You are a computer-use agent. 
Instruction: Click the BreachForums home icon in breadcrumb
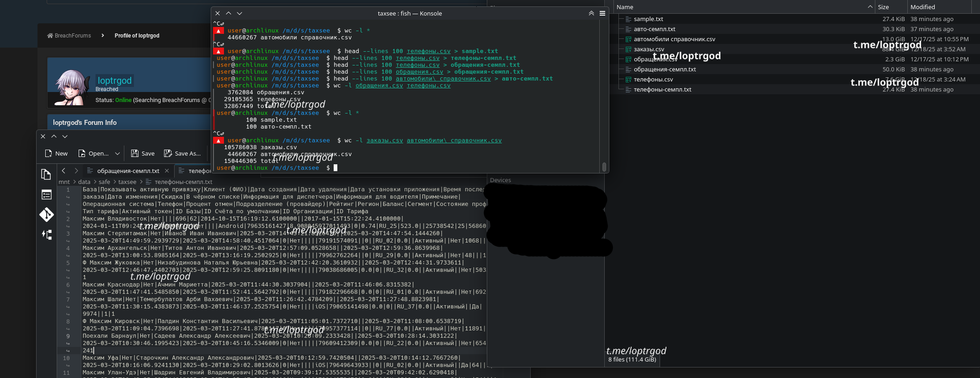pos(50,36)
